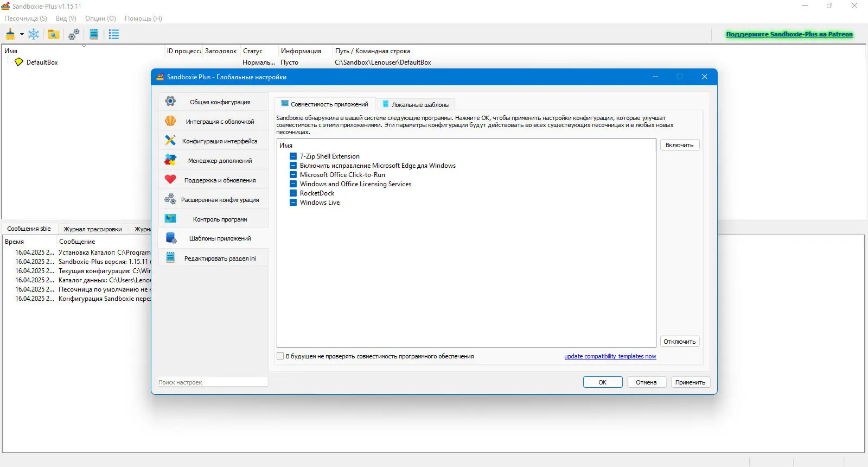Switch to Сообщения sbie tab
Screen dimensions: 868x467
[x=29, y=229]
